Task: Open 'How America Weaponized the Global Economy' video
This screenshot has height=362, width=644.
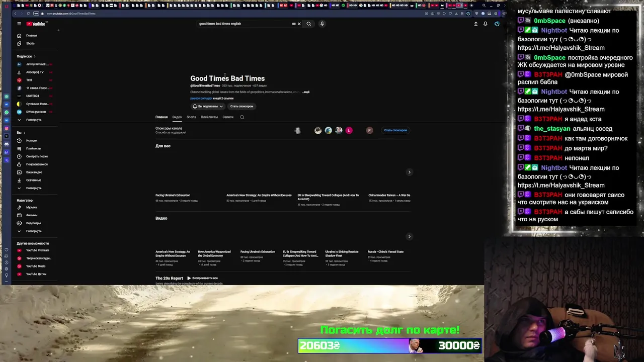Action: pos(214,253)
